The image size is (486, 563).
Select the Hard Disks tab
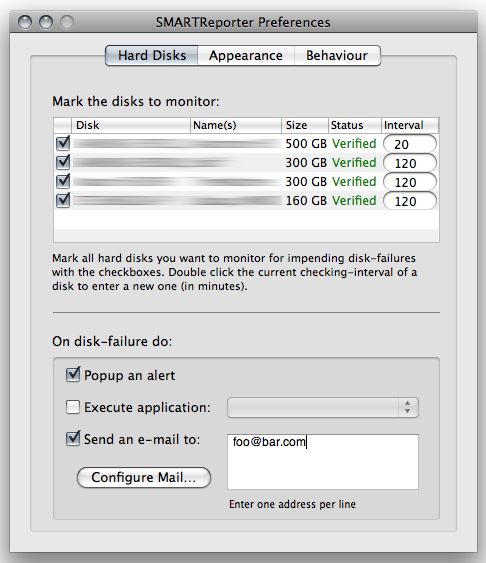point(152,56)
